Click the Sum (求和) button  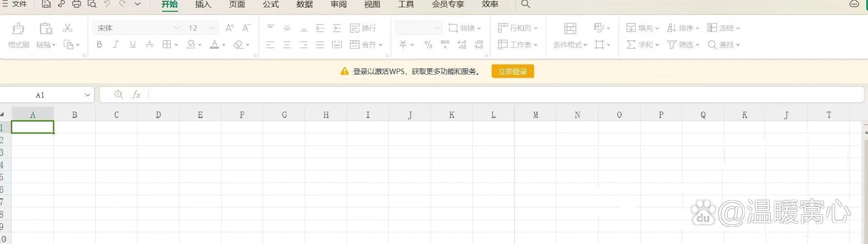pos(642,45)
